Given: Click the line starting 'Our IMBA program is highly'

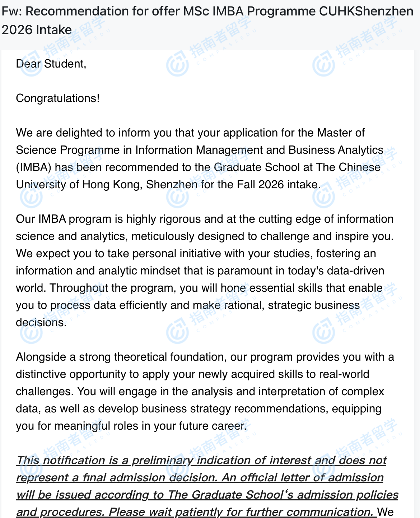Looking at the screenshot, I should pos(205,219).
